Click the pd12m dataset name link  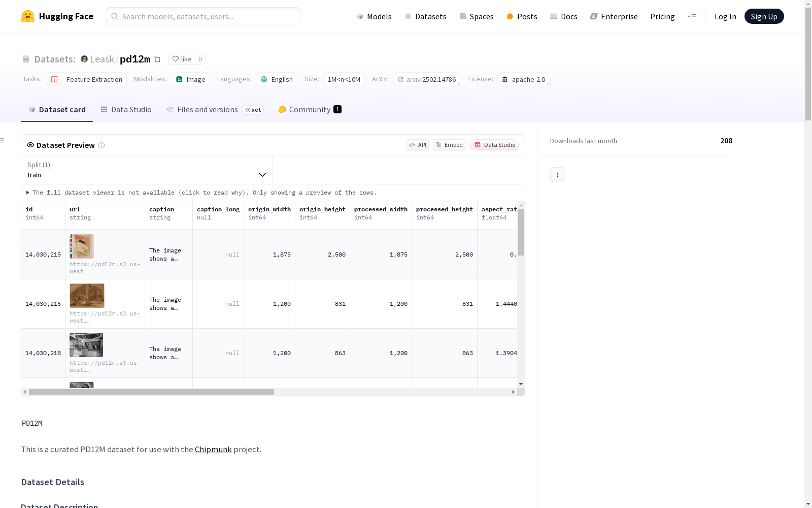click(135, 59)
